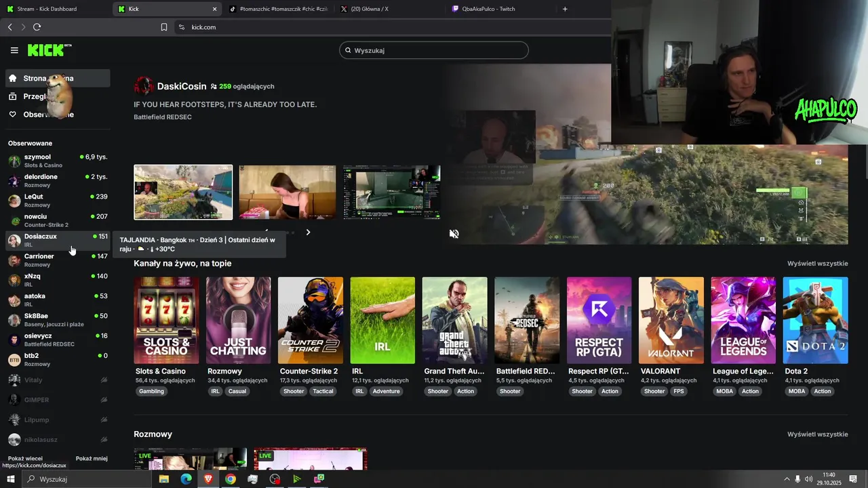Click Wyświetl wszystkie for top live channels

817,263
